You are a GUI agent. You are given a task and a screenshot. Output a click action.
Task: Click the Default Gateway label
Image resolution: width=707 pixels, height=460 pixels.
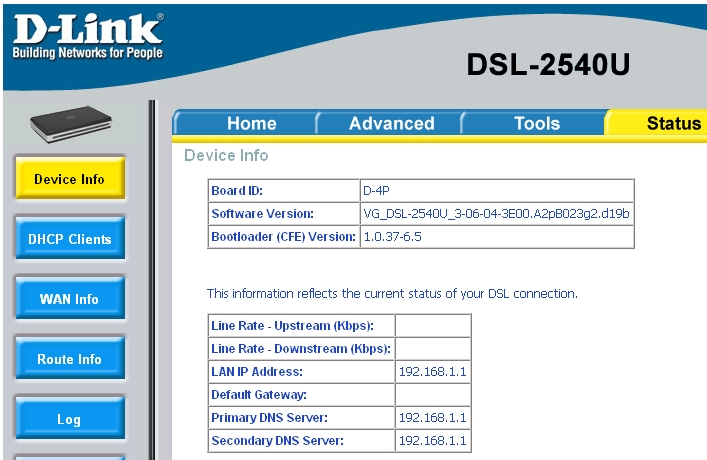(259, 395)
